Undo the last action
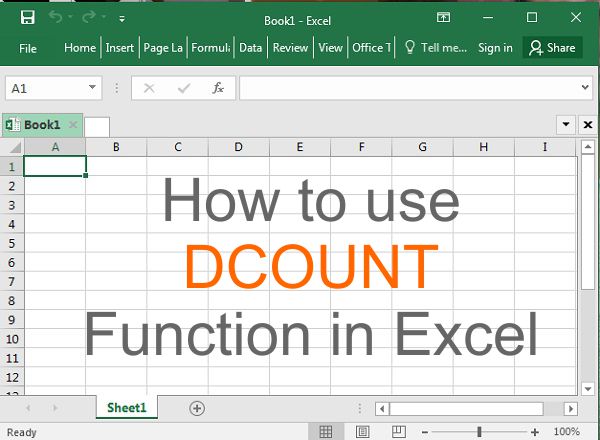Viewport: 600px width, 440px height. (x=55, y=17)
